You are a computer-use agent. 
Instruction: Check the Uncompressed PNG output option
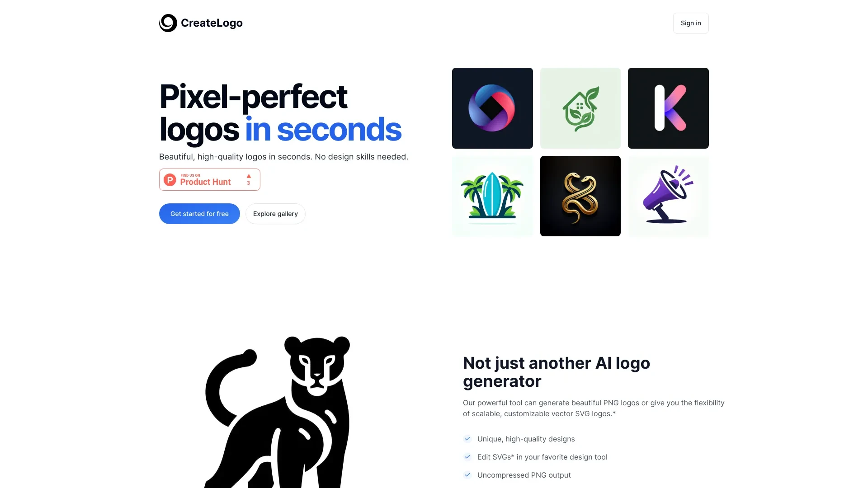tap(468, 475)
